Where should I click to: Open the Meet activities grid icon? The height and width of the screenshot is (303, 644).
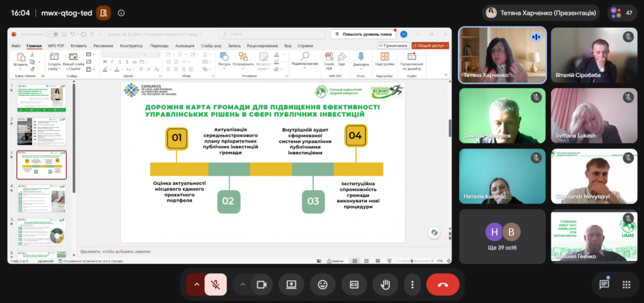point(626,285)
